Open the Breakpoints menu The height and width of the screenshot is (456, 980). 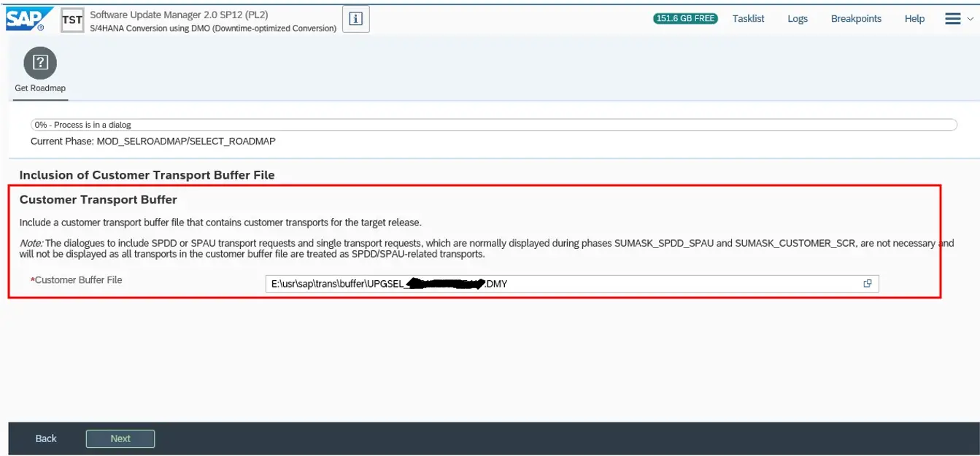856,19
